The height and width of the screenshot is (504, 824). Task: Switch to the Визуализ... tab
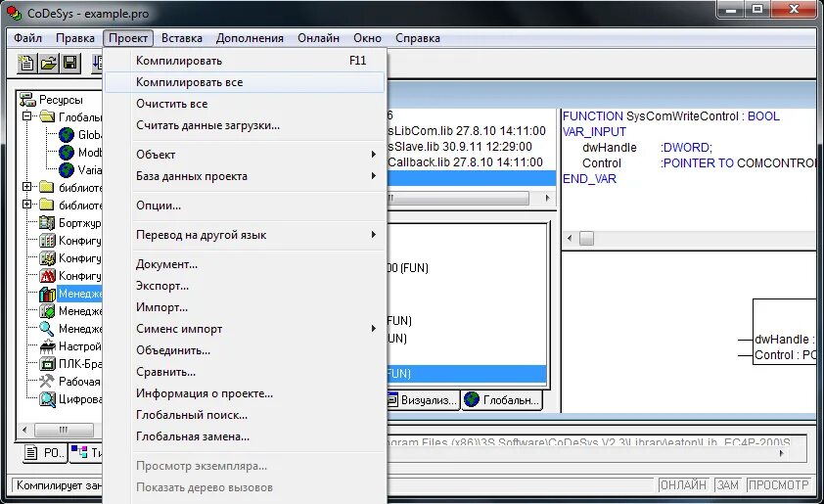pos(424,400)
